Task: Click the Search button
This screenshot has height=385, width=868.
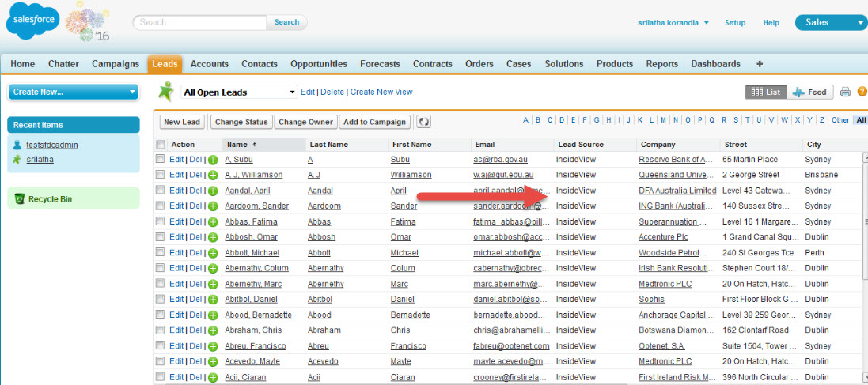Action: coord(286,22)
